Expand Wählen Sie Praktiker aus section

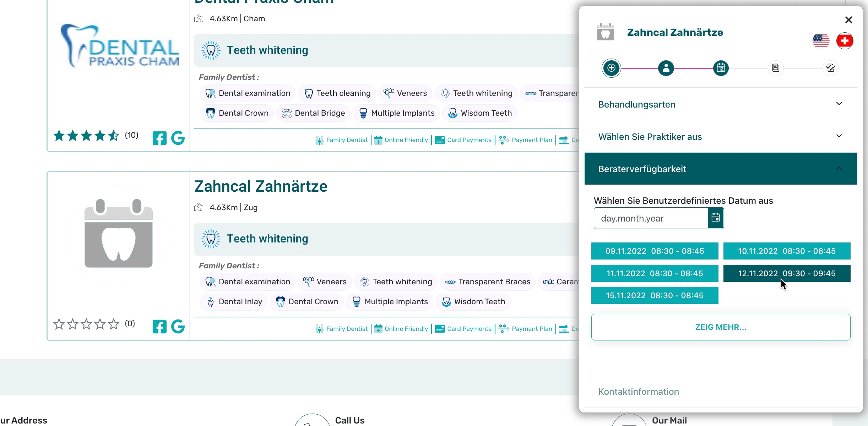coord(721,136)
